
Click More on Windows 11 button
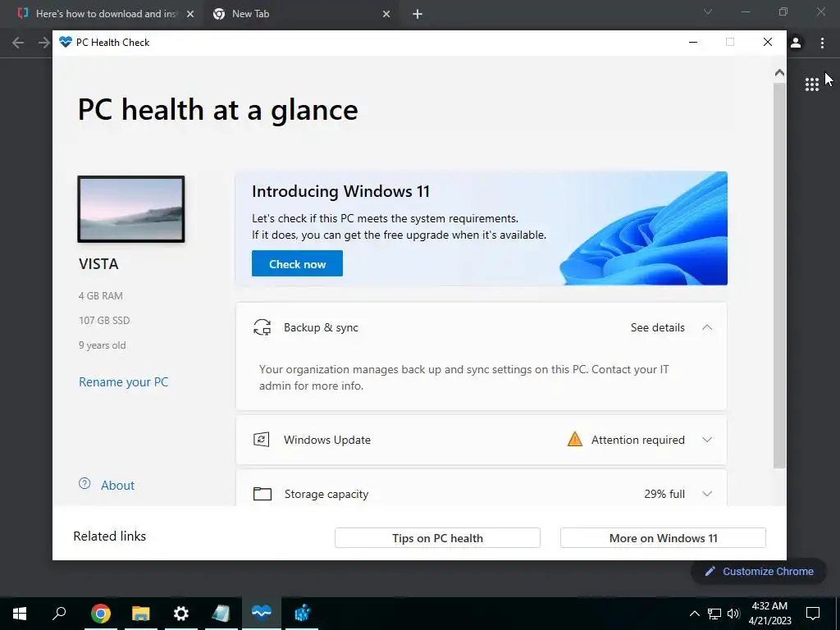[x=663, y=538]
